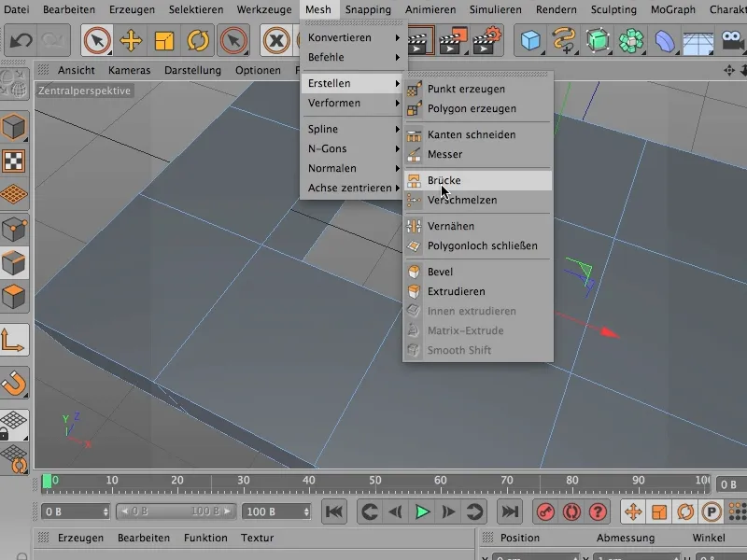The width and height of the screenshot is (747, 560).
Task: Toggle Model mode cube icon
Action: [x=14, y=127]
